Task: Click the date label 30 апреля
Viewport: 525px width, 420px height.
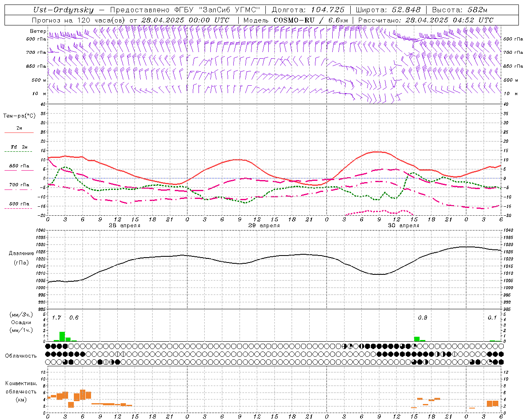Action: [404, 226]
